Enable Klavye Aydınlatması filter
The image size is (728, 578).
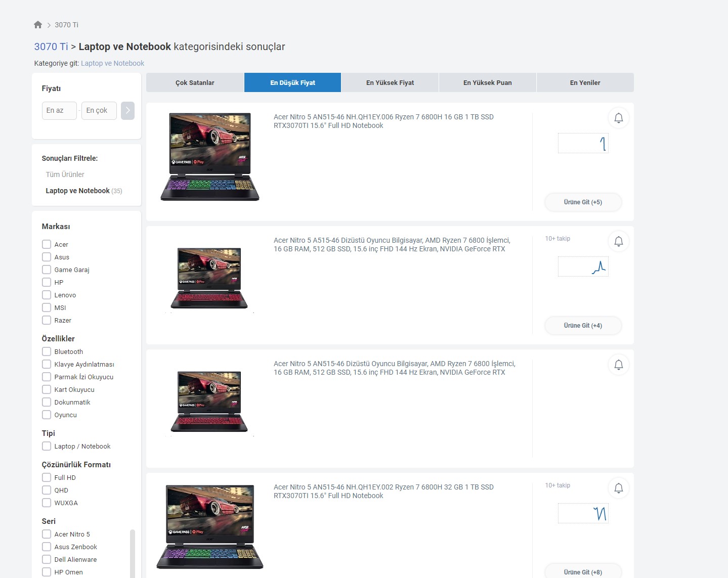47,364
